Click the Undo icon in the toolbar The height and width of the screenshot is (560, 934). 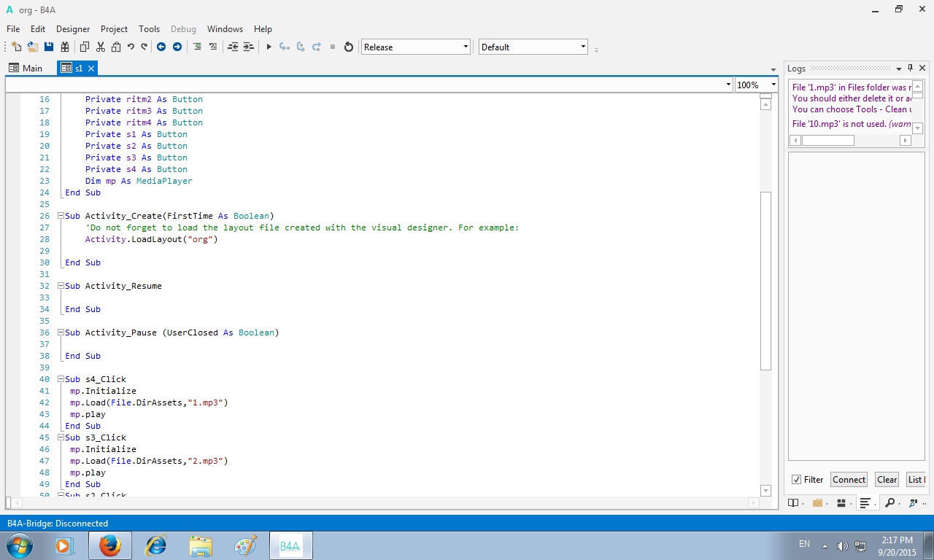click(x=131, y=47)
